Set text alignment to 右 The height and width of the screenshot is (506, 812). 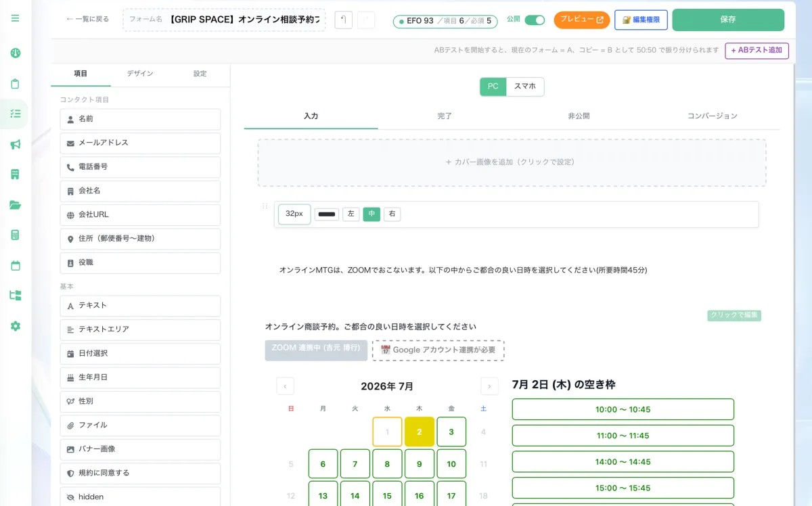[x=392, y=214]
